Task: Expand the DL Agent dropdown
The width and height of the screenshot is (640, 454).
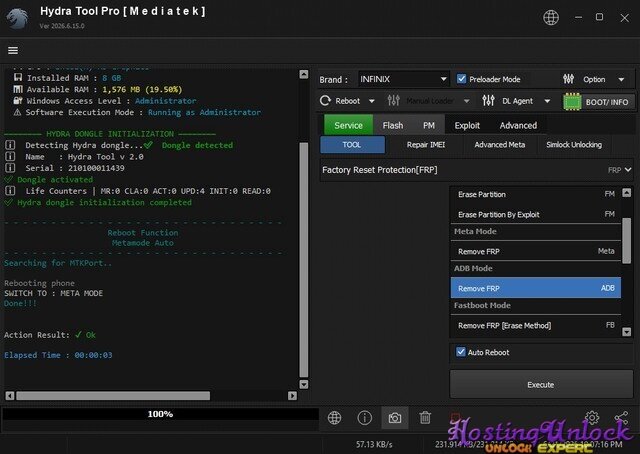Action: (x=547, y=101)
